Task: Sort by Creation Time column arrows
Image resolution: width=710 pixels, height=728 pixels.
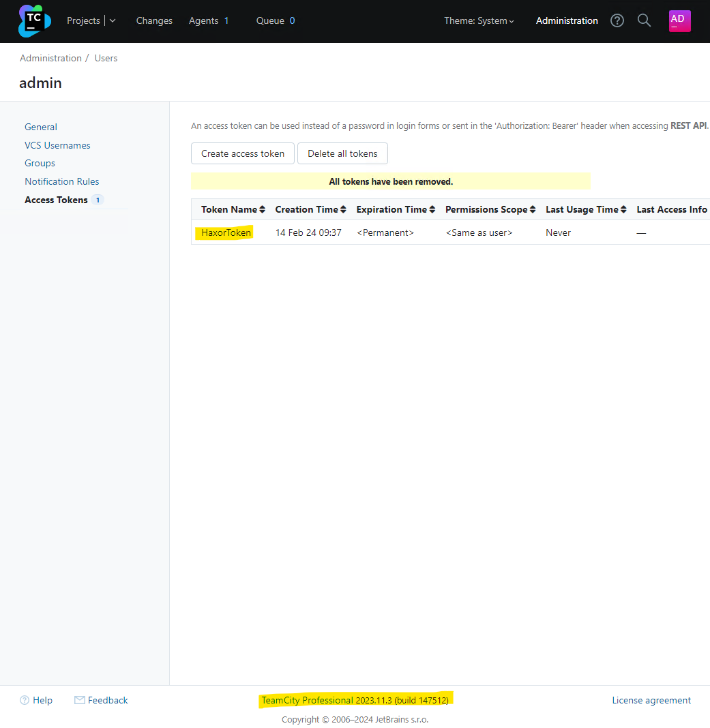Action: (343, 210)
